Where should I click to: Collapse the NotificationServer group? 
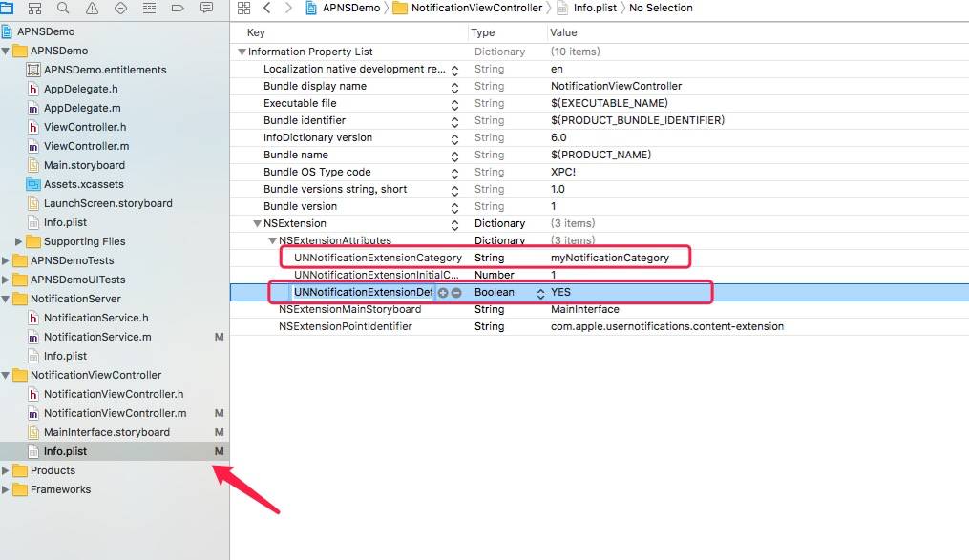tap(6, 299)
